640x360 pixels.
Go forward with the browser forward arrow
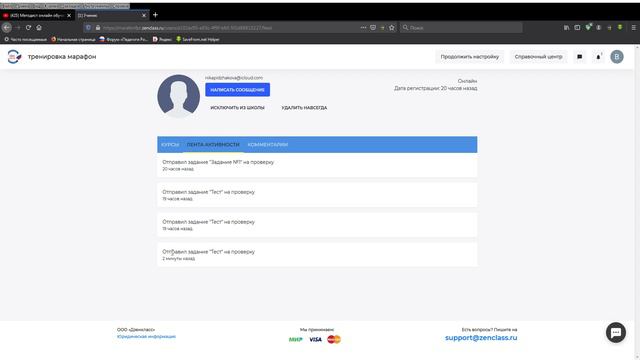coord(18,27)
